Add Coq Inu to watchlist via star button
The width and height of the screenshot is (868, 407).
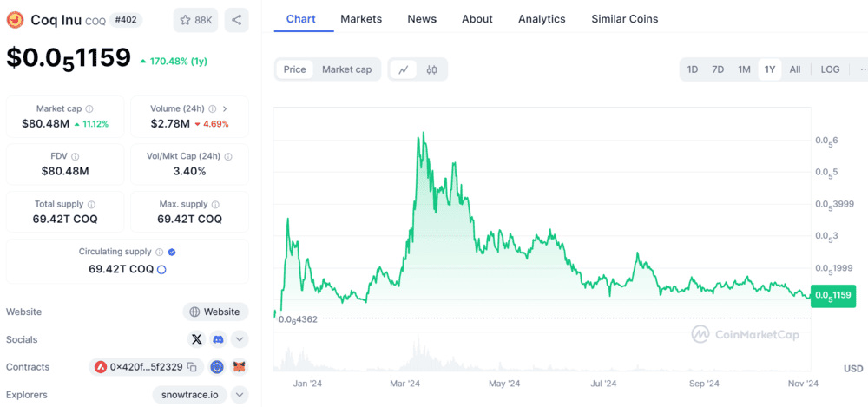click(x=195, y=21)
